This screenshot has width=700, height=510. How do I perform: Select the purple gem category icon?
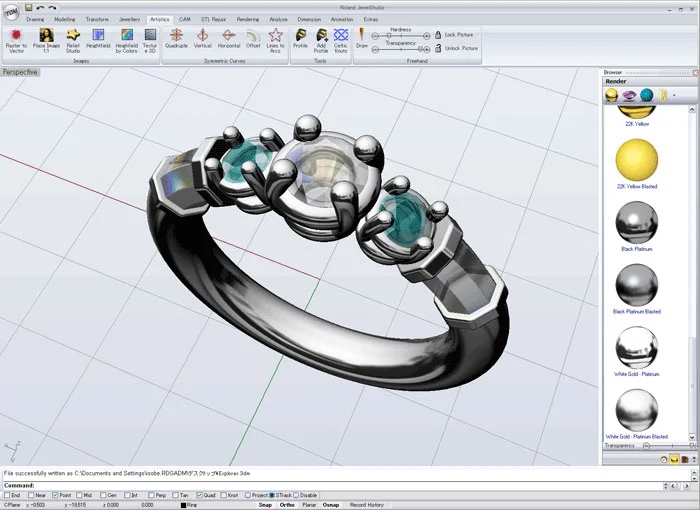click(x=629, y=95)
